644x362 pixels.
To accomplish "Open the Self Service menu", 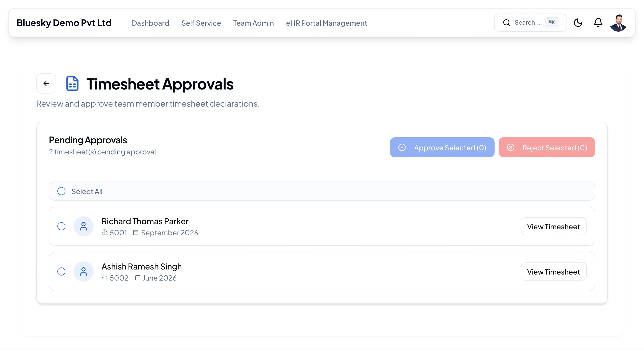I will (201, 23).
